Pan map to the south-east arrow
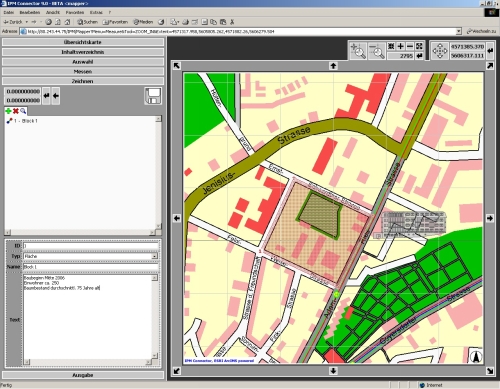500x389 pixels. tap(490, 371)
